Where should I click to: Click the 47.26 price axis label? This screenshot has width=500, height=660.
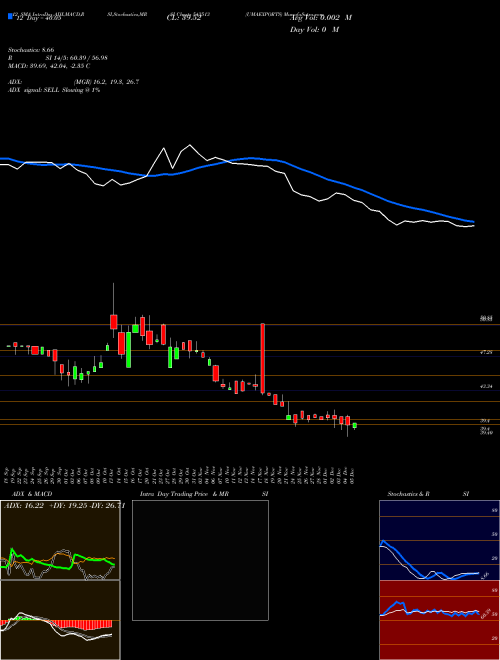[x=486, y=352]
